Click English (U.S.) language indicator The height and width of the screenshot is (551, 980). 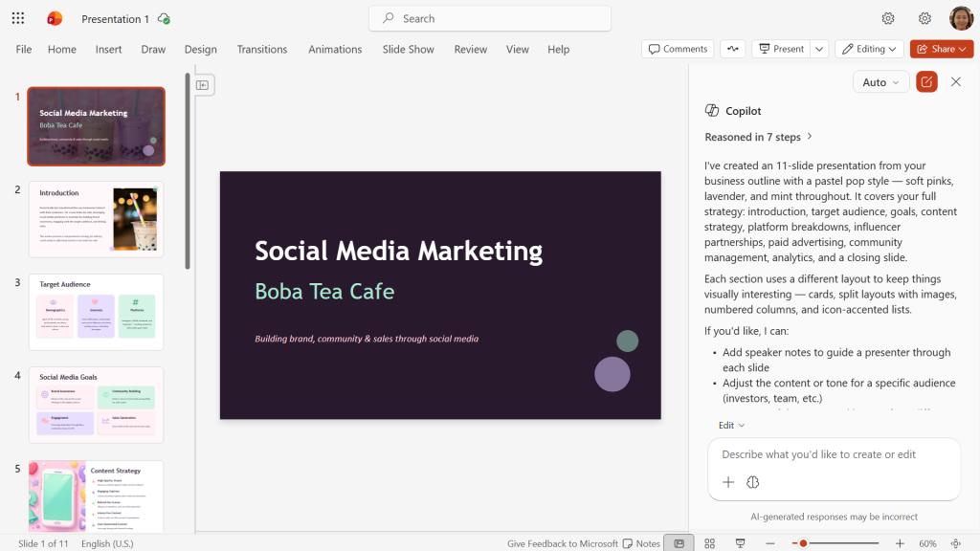[x=107, y=543]
